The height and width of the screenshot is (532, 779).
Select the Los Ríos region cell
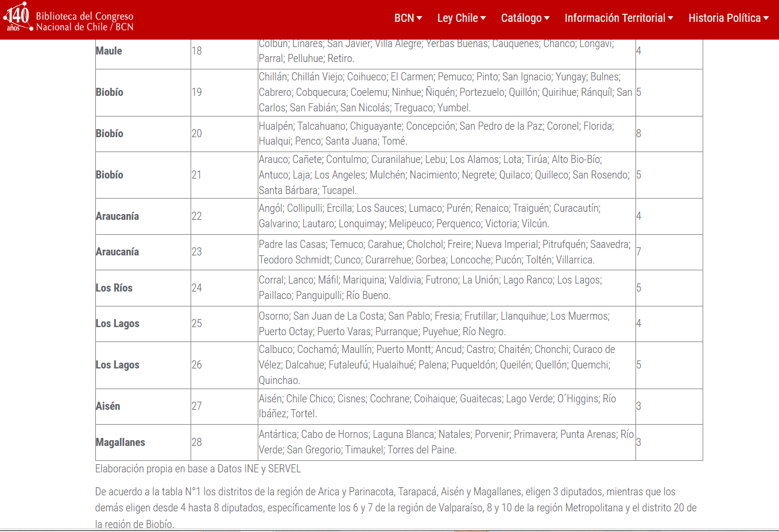click(x=143, y=288)
